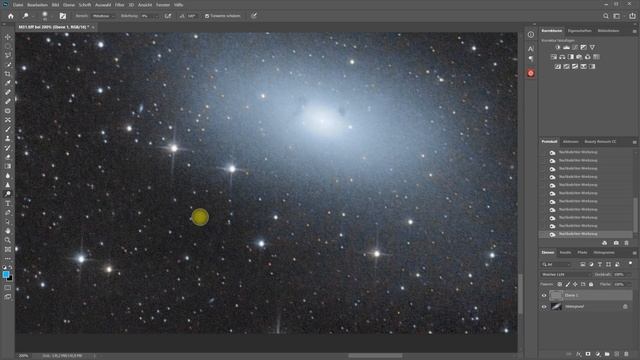Open the brush settings panel icon
The height and width of the screenshot is (360, 640).
[62, 16]
